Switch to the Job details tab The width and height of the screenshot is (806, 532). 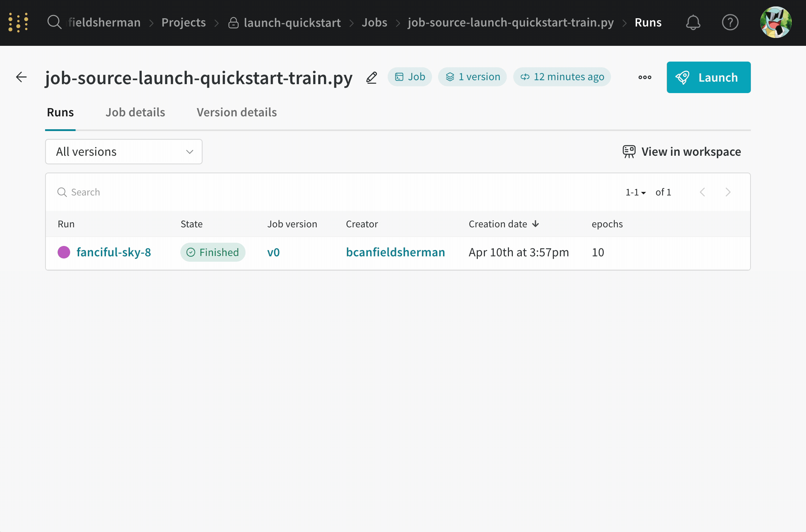135,112
